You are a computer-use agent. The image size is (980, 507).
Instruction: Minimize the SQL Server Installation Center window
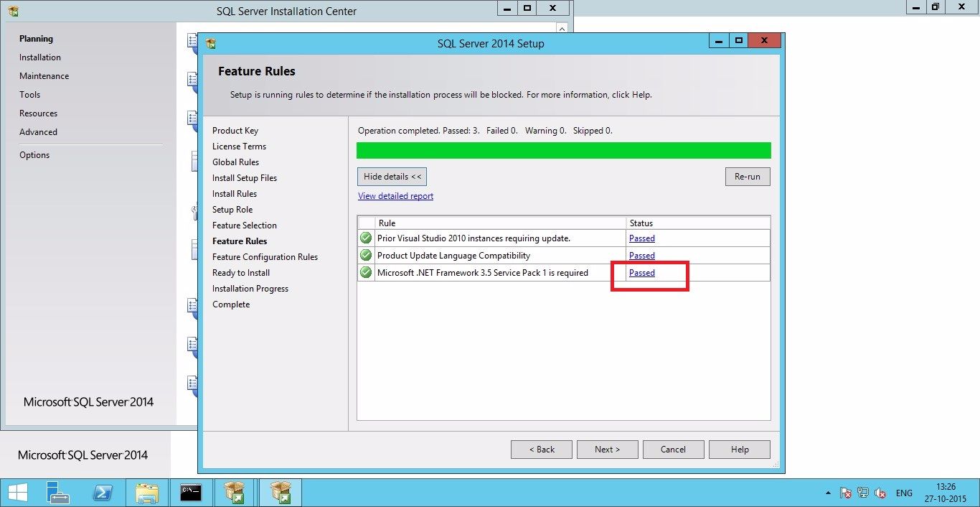click(508, 9)
